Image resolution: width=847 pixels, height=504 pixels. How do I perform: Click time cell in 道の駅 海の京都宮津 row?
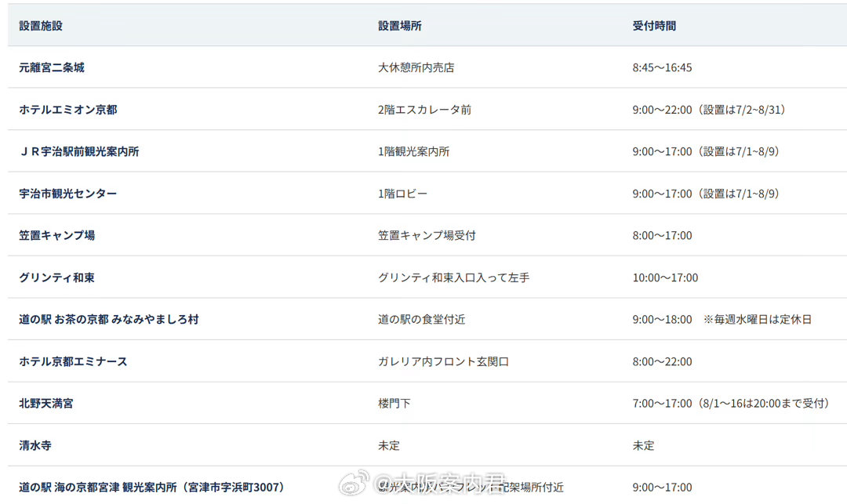tap(662, 488)
